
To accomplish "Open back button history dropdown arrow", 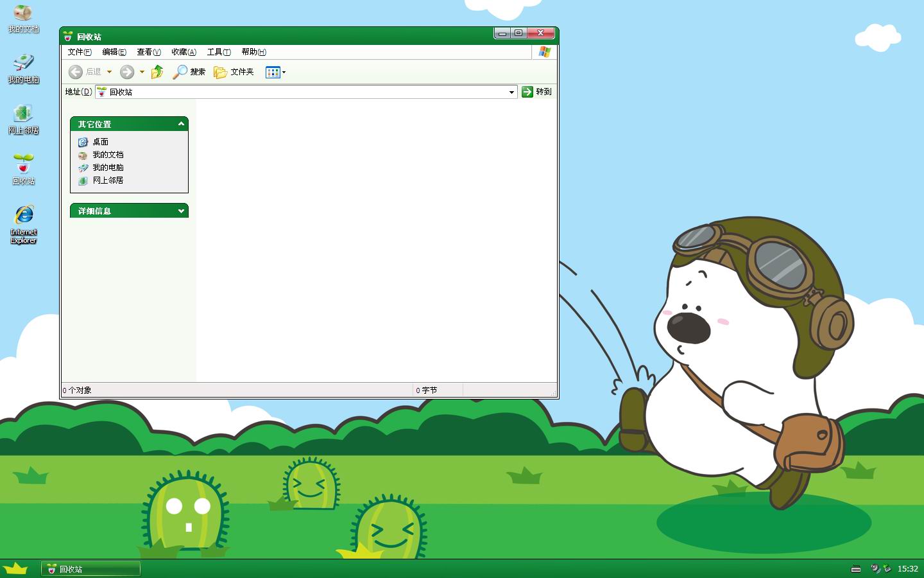I will (109, 72).
